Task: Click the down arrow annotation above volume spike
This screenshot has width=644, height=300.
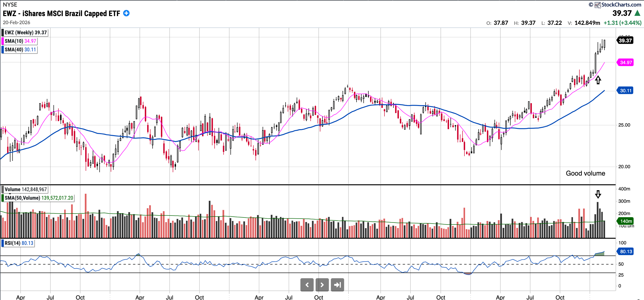Action: (598, 194)
